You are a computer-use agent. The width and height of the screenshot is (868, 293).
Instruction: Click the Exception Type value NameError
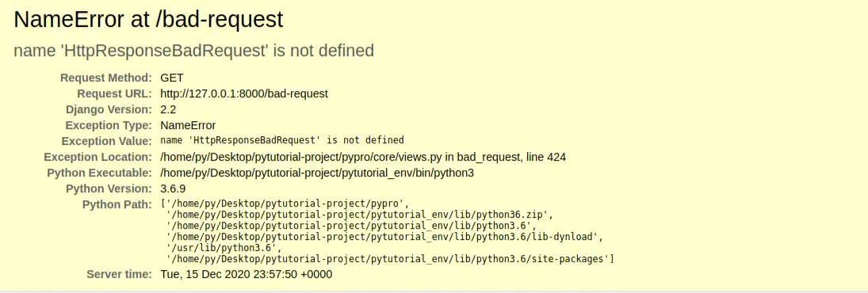pyautogui.click(x=188, y=125)
